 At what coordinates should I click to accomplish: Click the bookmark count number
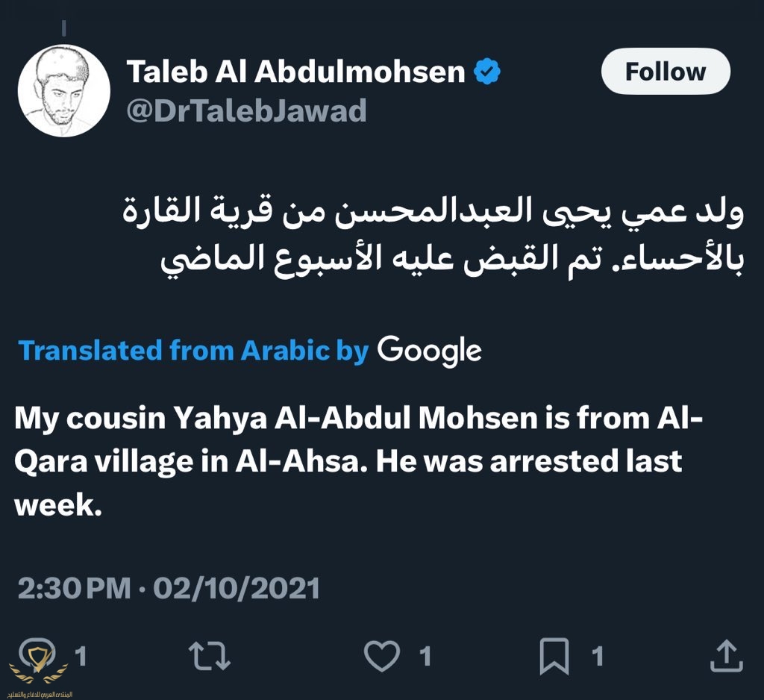[x=597, y=657]
